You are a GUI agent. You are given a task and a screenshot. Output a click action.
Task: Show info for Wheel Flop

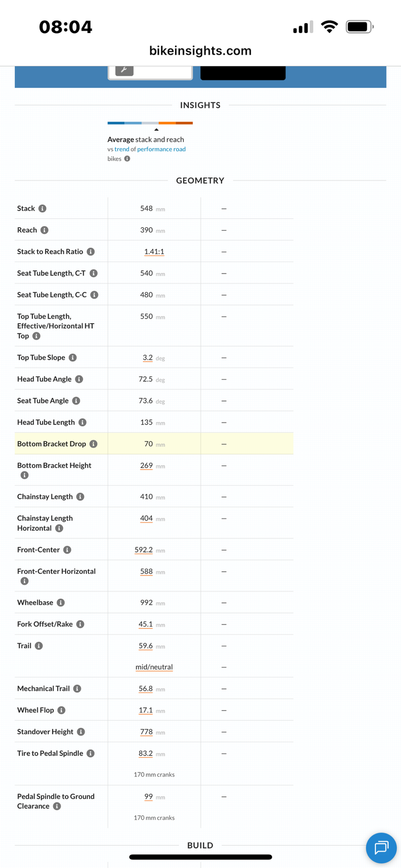pyautogui.click(x=61, y=710)
